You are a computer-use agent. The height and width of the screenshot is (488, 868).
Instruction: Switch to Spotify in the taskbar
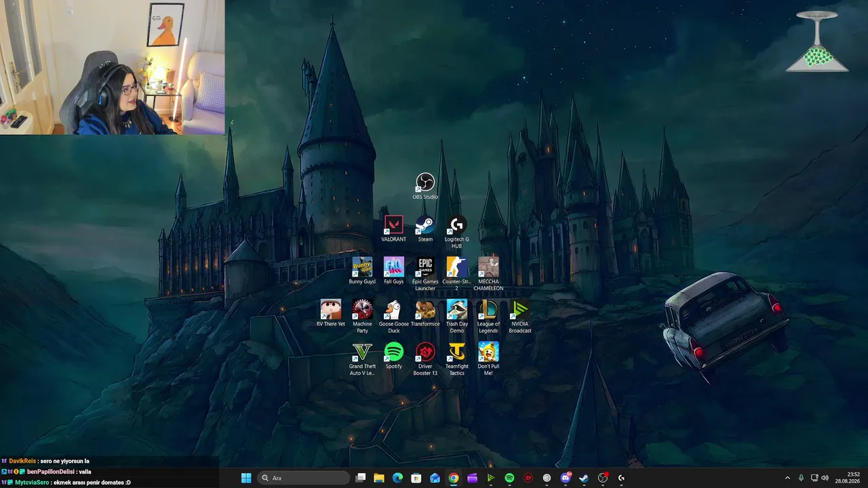(509, 478)
